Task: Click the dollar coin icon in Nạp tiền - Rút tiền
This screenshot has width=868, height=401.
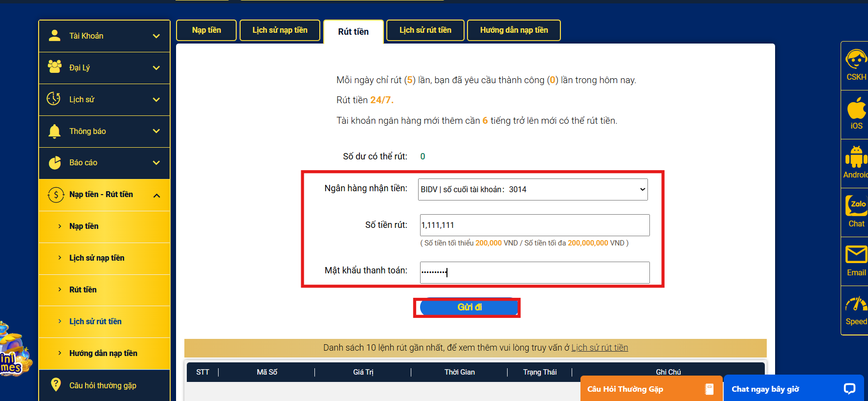Action: click(x=56, y=195)
